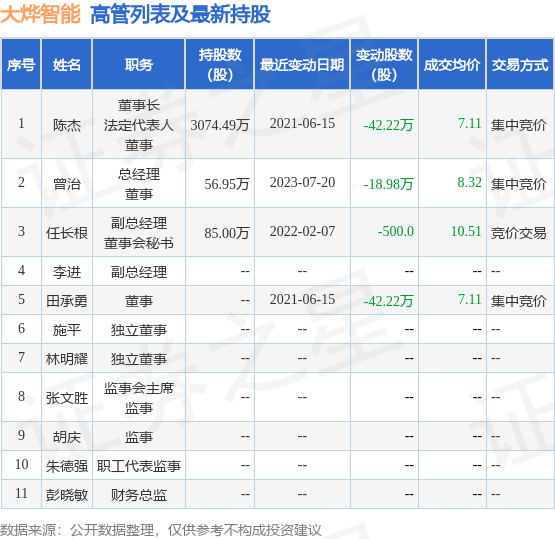This screenshot has height=539, width=555.
Task: Select the 成交均价 column header
Action: [x=452, y=65]
